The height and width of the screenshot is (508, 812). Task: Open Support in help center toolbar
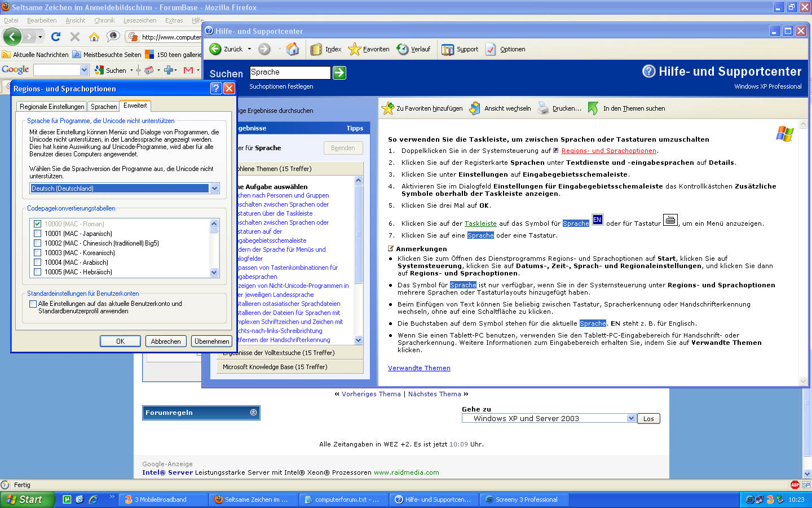point(460,49)
